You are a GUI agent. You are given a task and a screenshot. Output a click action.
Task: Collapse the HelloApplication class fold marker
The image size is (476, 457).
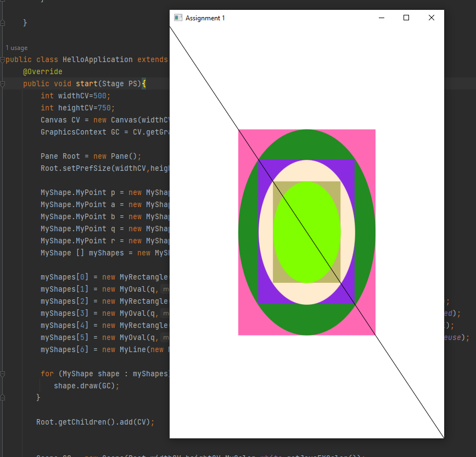[3, 59]
